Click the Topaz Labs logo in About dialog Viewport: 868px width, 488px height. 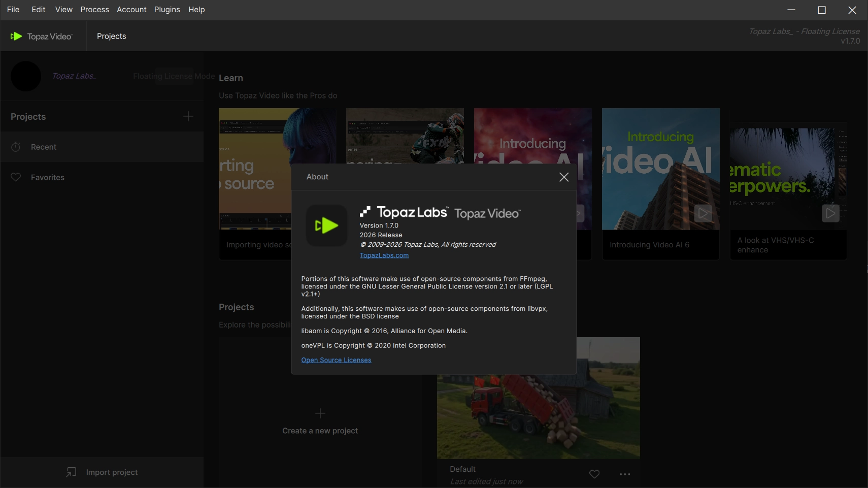(404, 212)
